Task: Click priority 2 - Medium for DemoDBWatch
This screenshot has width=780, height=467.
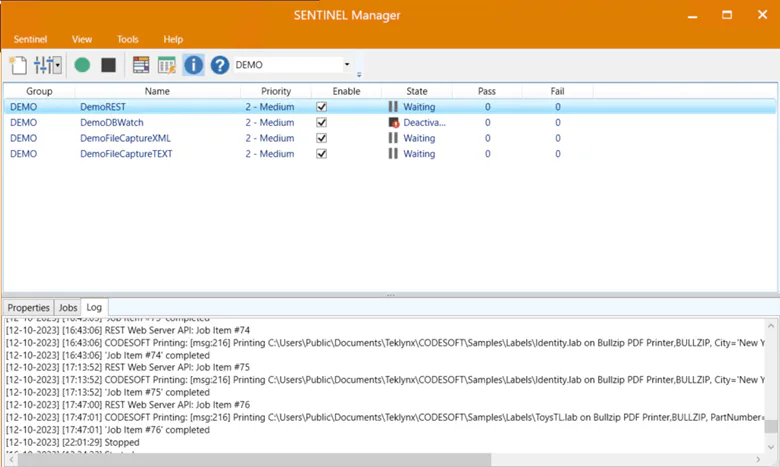Action: pyautogui.click(x=270, y=122)
